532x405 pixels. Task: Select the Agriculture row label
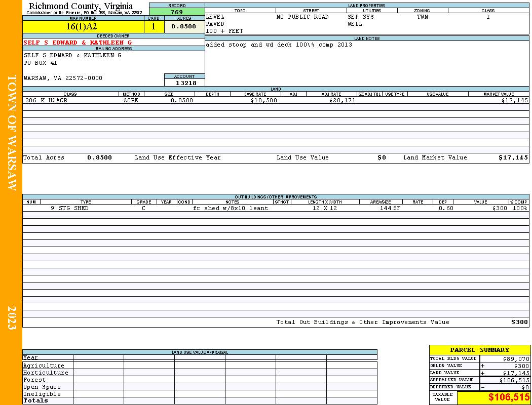click(x=44, y=366)
